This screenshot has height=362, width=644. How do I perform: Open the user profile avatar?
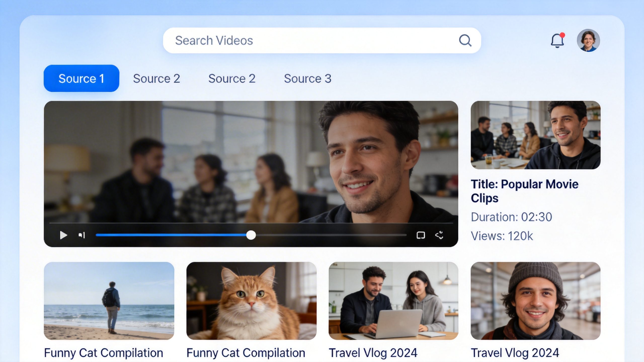[588, 41]
